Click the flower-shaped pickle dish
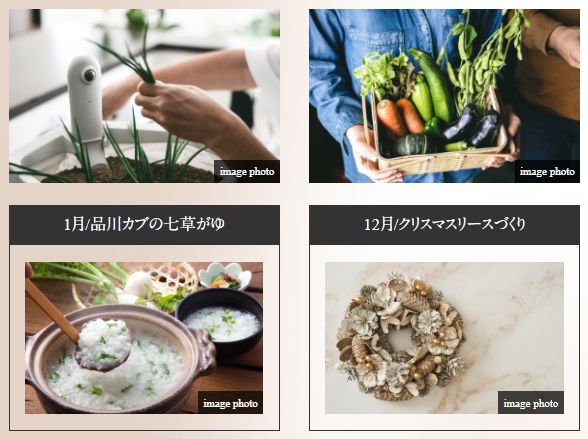This screenshot has height=439, width=588. tap(225, 276)
